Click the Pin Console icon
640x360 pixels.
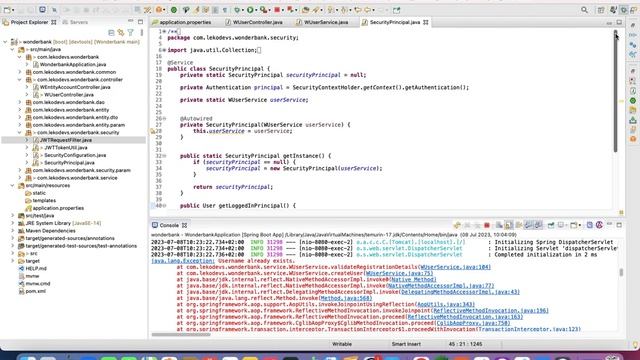coord(551,225)
